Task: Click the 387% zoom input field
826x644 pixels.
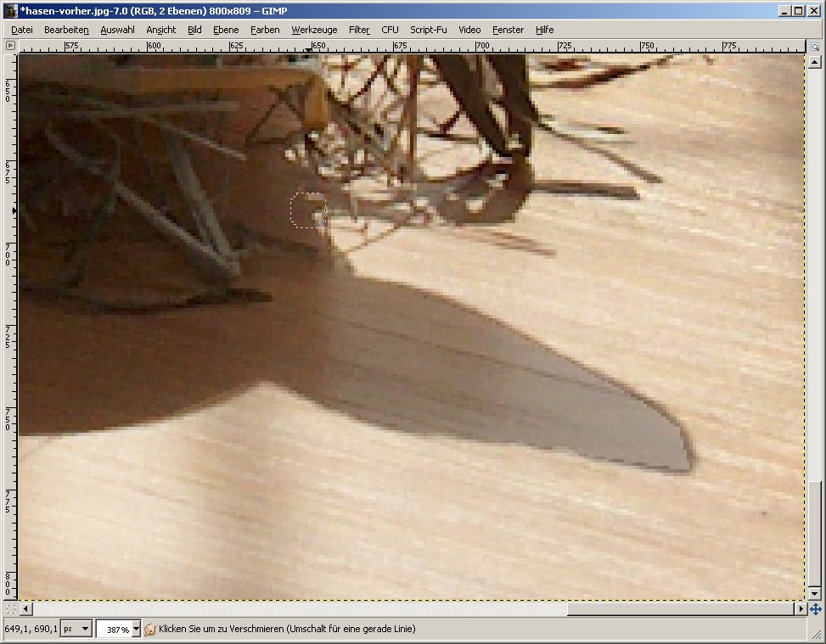Action: coord(114,630)
